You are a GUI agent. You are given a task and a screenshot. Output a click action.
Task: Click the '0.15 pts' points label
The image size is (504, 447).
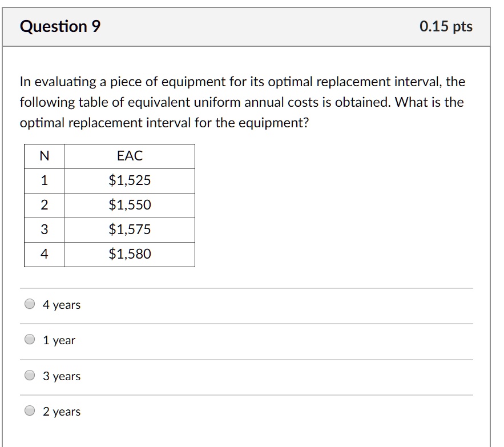pyautogui.click(x=446, y=25)
